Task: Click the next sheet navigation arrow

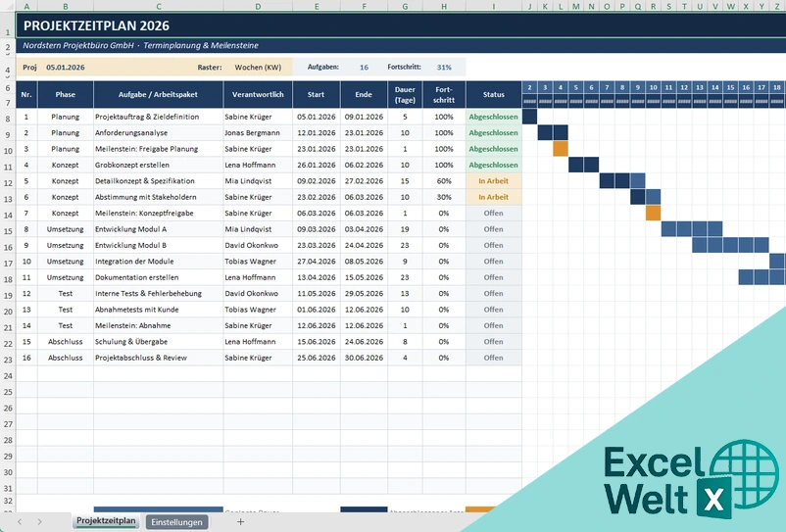Action: 39,522
